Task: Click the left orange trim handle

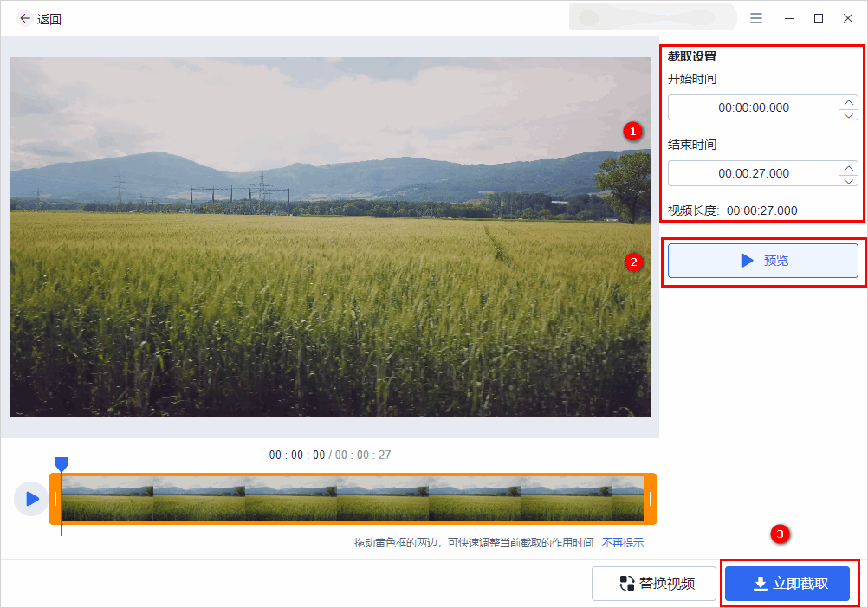Action: click(55, 499)
